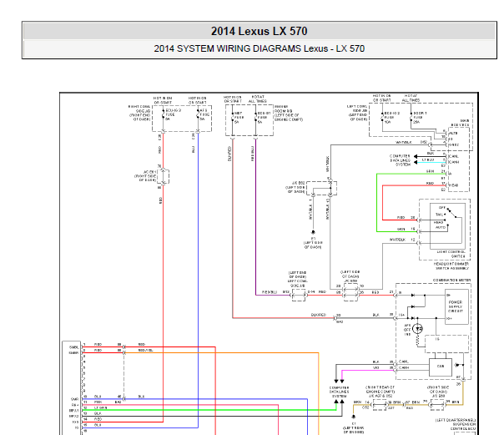Click the ALTB terminal on Main Body ECU
The image size is (504, 435).
point(453,133)
